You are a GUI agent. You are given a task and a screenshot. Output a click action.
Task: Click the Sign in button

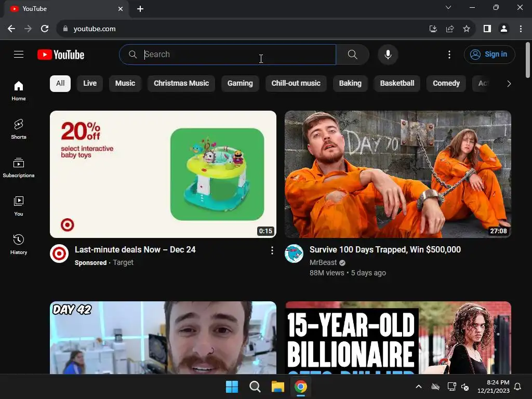(x=489, y=54)
